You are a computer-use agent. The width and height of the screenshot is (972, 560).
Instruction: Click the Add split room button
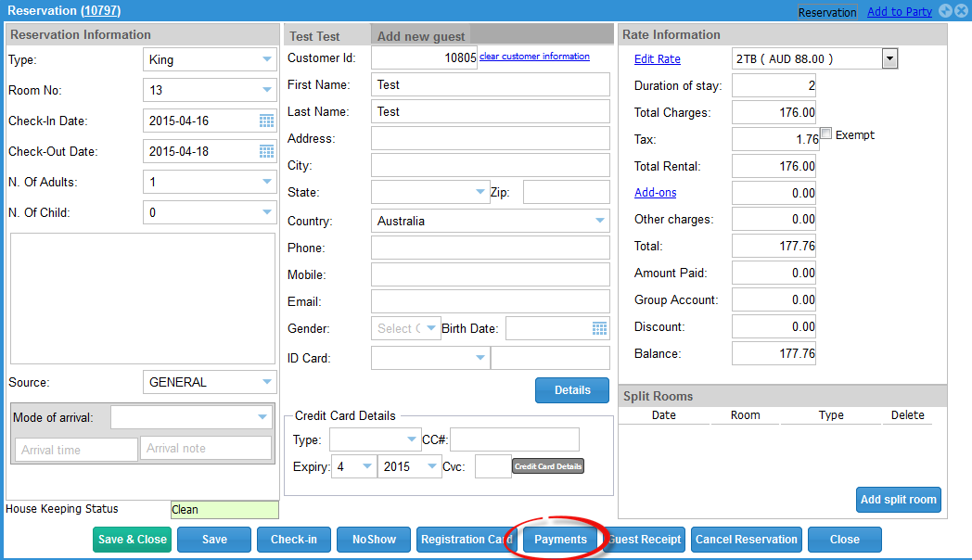pos(898,500)
